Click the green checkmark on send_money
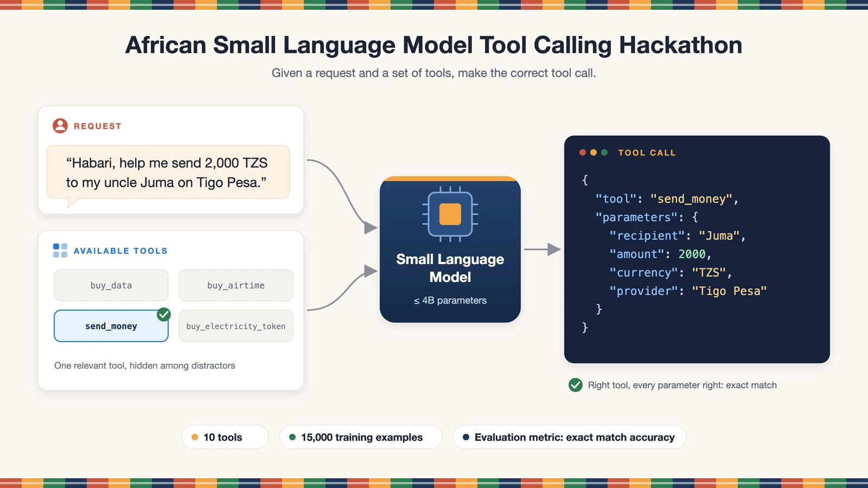 point(164,314)
